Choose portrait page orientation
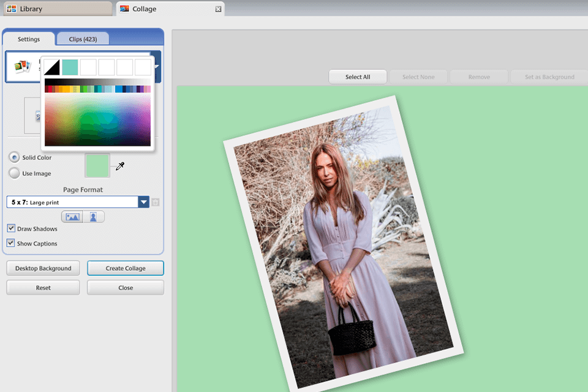The image size is (588, 392). pos(93,216)
